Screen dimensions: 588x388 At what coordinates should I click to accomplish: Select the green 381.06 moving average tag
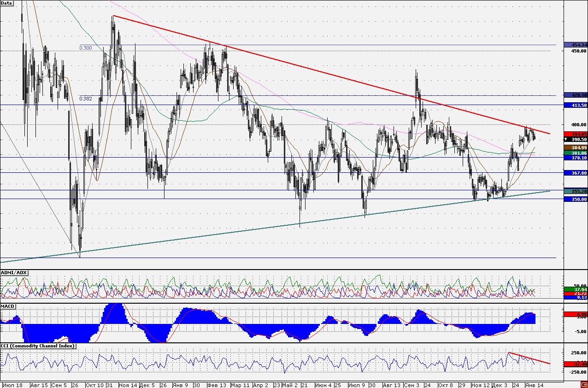click(x=576, y=153)
